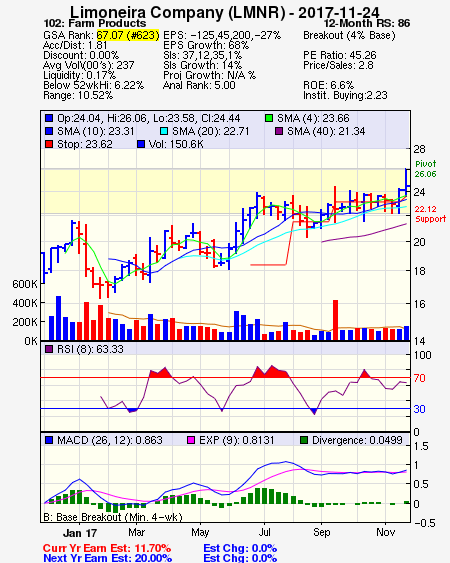
Task: Click the RSI (8): 63.33 label text
Action: [x=90, y=349]
